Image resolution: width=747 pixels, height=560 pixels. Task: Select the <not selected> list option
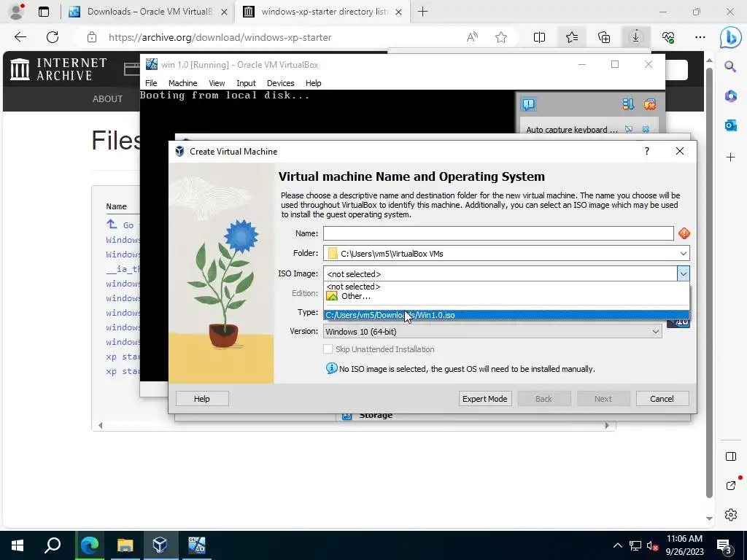506,287
